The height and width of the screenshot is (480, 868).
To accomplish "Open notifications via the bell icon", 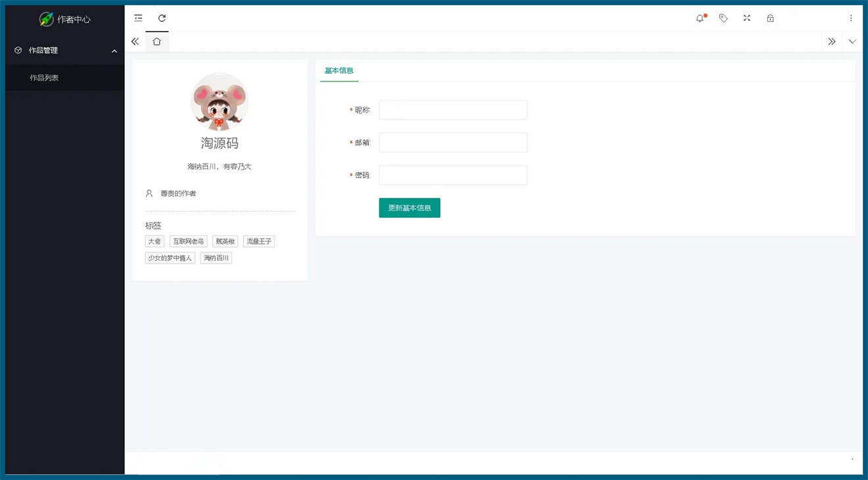I will point(700,18).
